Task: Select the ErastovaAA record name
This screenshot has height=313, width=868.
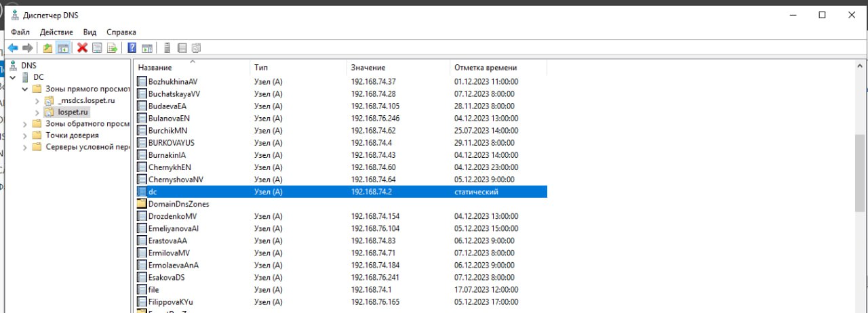Action: (167, 241)
